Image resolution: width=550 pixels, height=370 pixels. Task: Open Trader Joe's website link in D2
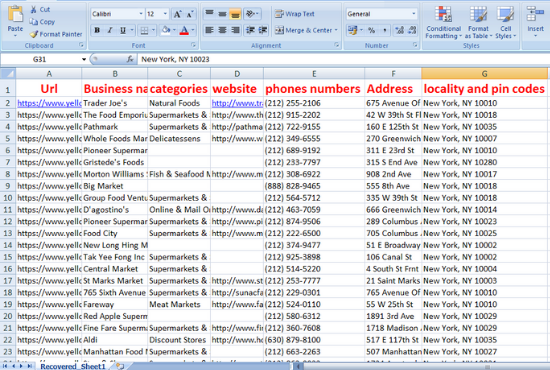(237, 103)
